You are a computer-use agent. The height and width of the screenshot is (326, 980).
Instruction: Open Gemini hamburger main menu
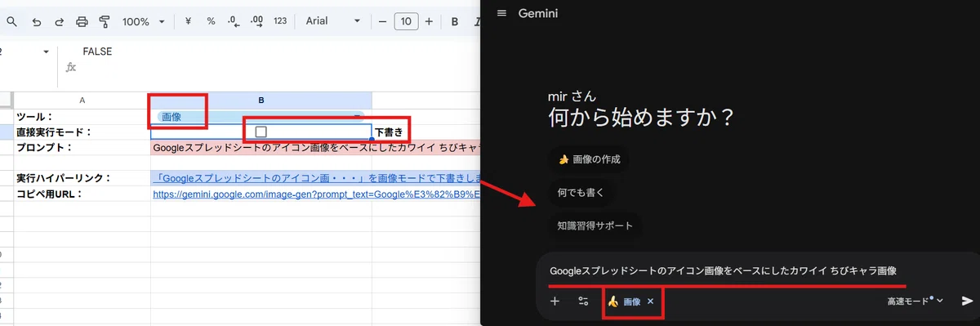point(501,13)
